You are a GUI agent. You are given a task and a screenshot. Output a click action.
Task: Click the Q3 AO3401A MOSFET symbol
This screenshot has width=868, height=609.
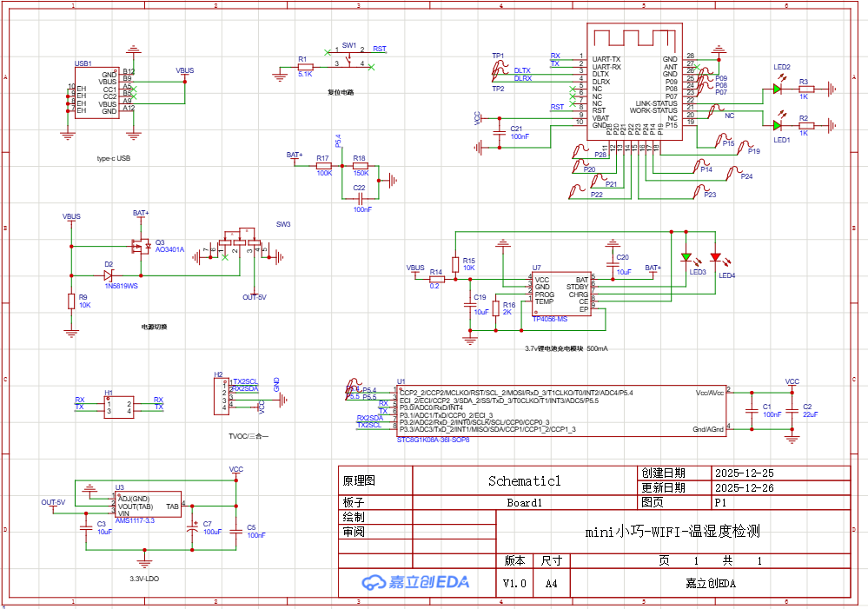[x=140, y=246]
